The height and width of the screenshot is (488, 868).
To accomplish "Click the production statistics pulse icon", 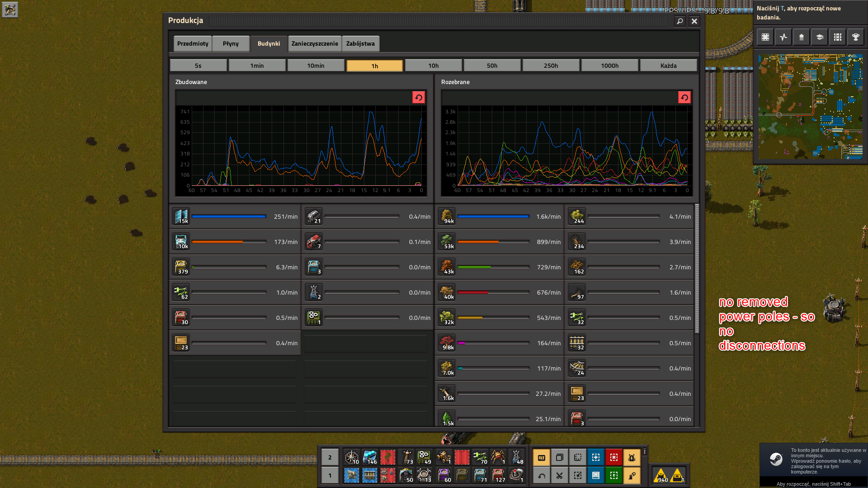I will point(783,37).
